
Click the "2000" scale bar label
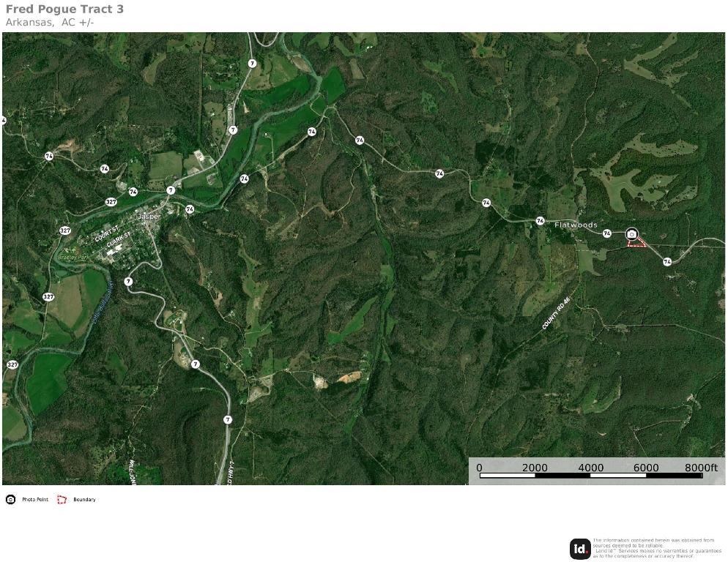tap(535, 468)
